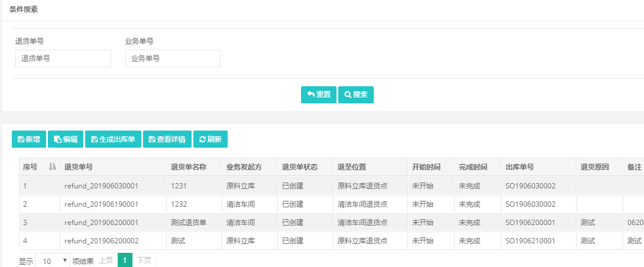This screenshot has width=644, height=267.
Task: Select row refund_201906200001
Action: [331, 222]
